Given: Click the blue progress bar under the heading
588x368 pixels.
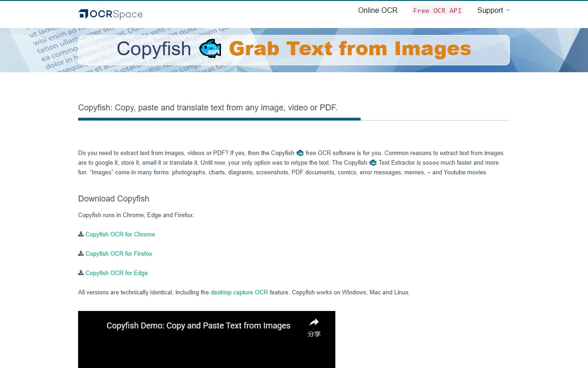Looking at the screenshot, I should pos(219,119).
